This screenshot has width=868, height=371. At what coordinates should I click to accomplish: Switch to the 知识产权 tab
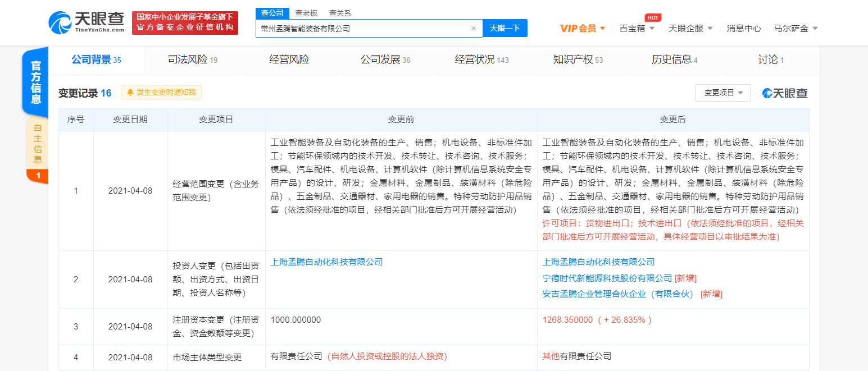coord(578,60)
